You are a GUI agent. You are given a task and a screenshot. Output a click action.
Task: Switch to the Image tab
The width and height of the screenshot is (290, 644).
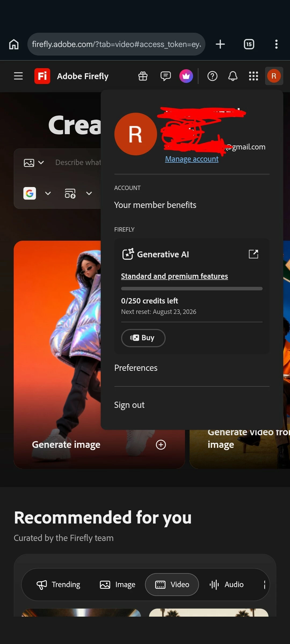[x=117, y=584]
